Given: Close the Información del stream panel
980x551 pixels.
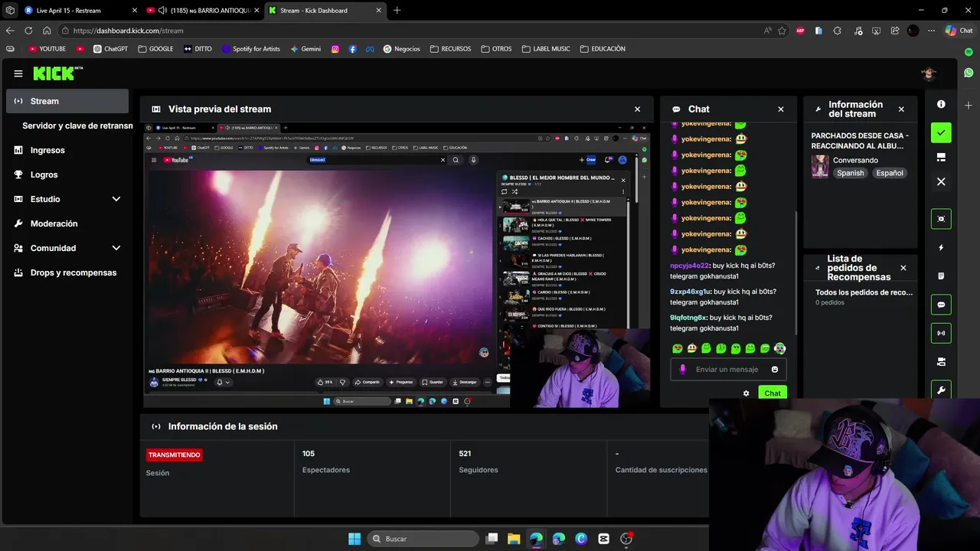Looking at the screenshot, I should click(x=901, y=109).
